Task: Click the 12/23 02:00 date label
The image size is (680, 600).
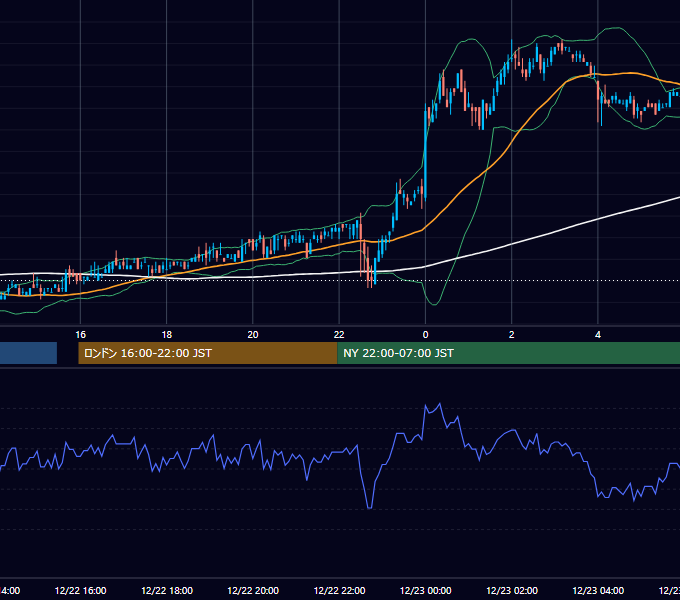Action: (x=512, y=590)
